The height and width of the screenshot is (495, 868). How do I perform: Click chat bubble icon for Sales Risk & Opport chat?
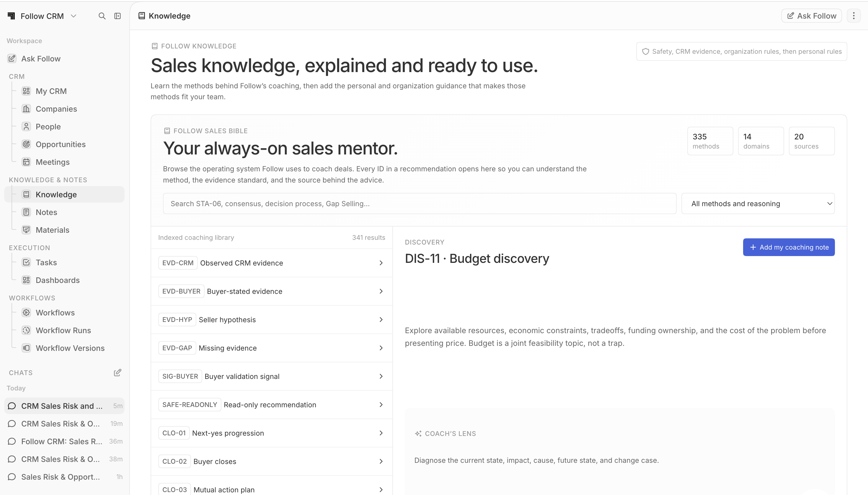[x=12, y=477]
